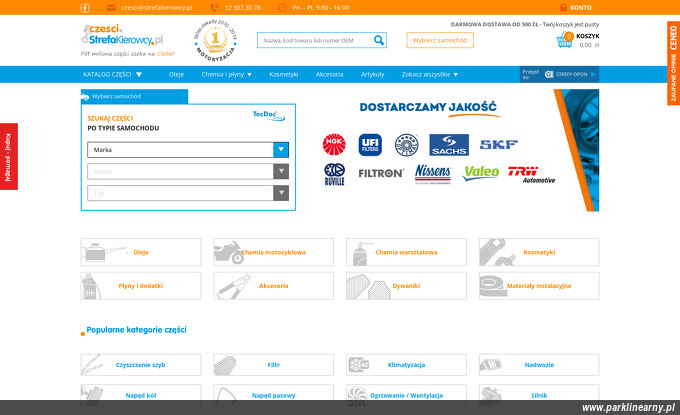Open the Typ dropdown
Viewport: 680px width, 415px height.
pos(188,193)
